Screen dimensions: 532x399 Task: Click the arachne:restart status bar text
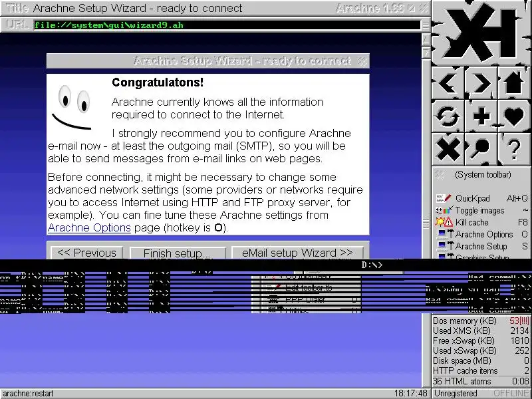(x=28, y=394)
